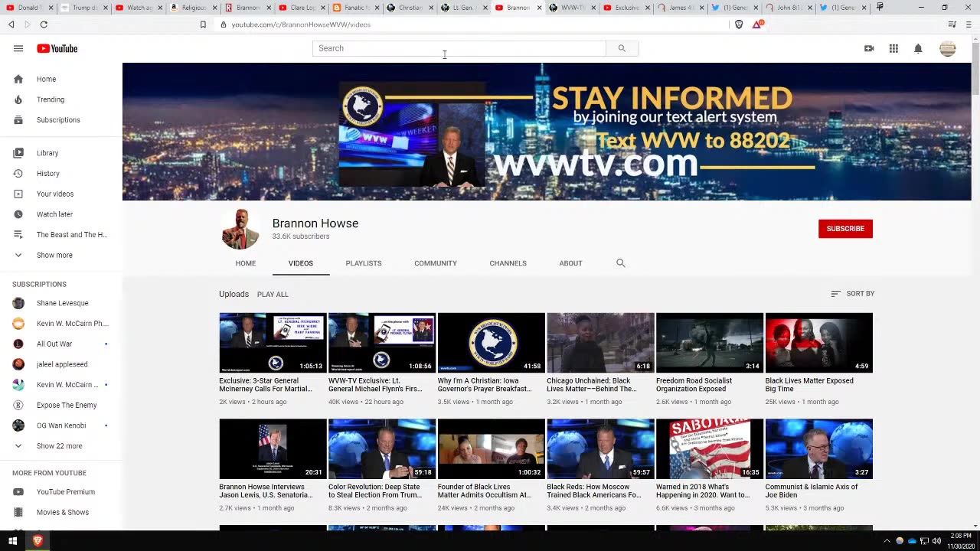Search within the channel magnifier icon
Viewport: 980px width, 551px height.
point(621,263)
